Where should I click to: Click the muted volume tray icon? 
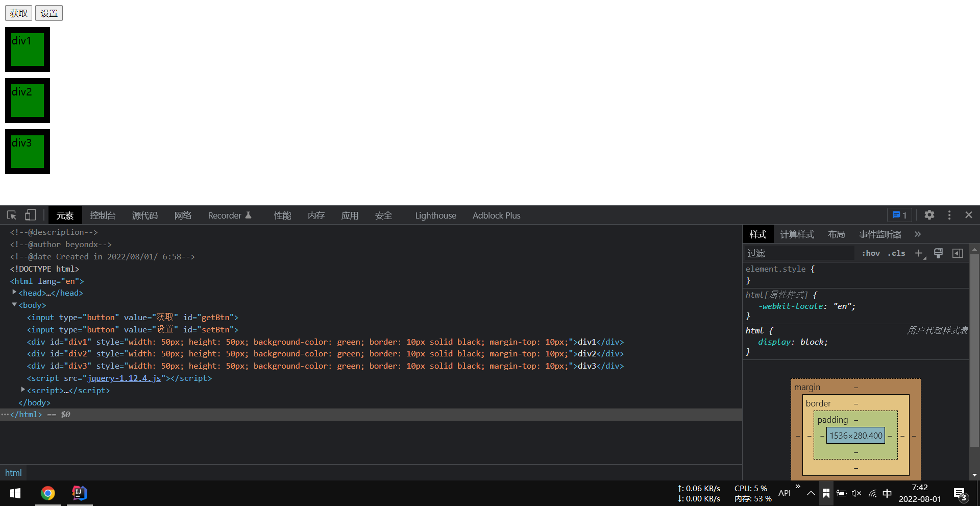tap(856, 493)
